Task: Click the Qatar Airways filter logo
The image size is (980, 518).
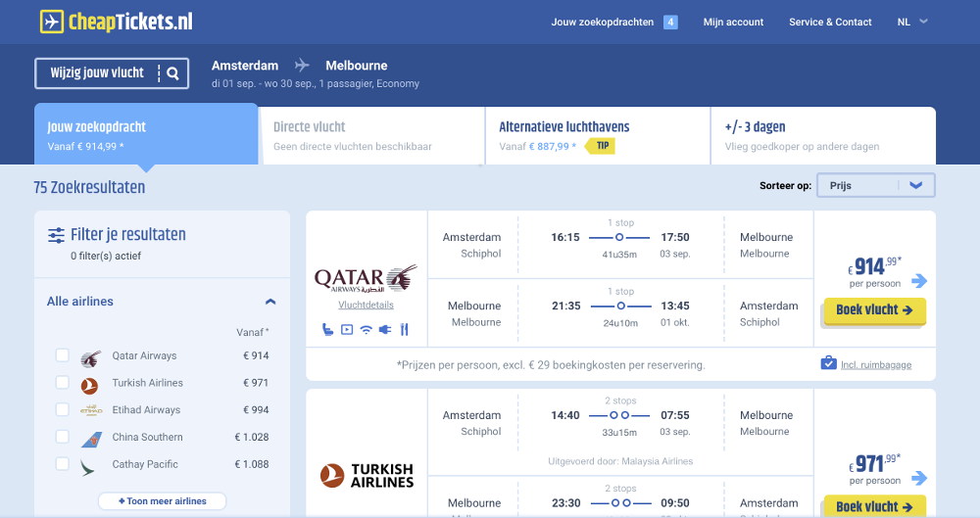Action: [x=90, y=358]
